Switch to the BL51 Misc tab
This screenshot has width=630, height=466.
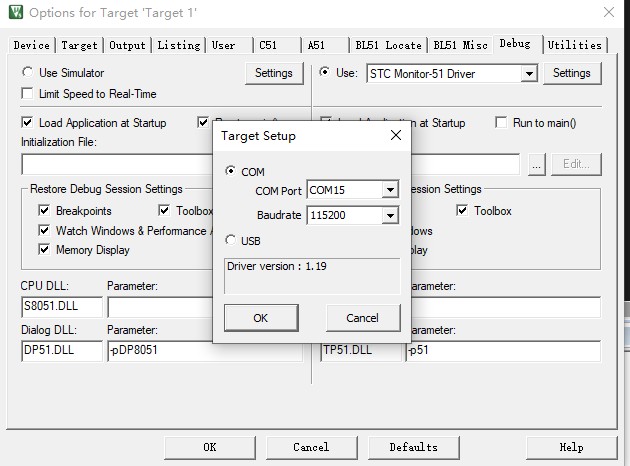click(460, 45)
